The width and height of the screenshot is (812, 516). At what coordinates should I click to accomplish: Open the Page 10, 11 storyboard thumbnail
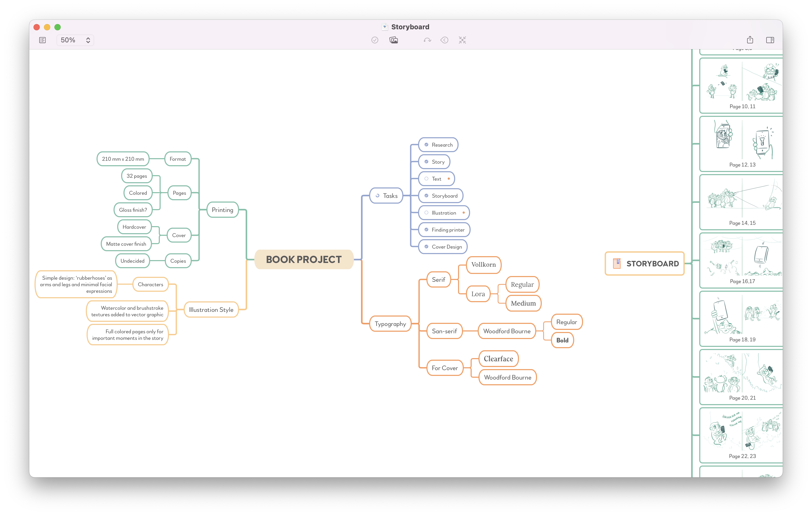(742, 85)
